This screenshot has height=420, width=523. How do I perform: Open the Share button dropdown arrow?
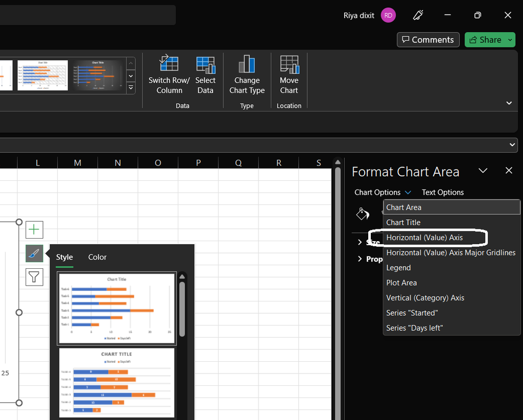click(510, 40)
